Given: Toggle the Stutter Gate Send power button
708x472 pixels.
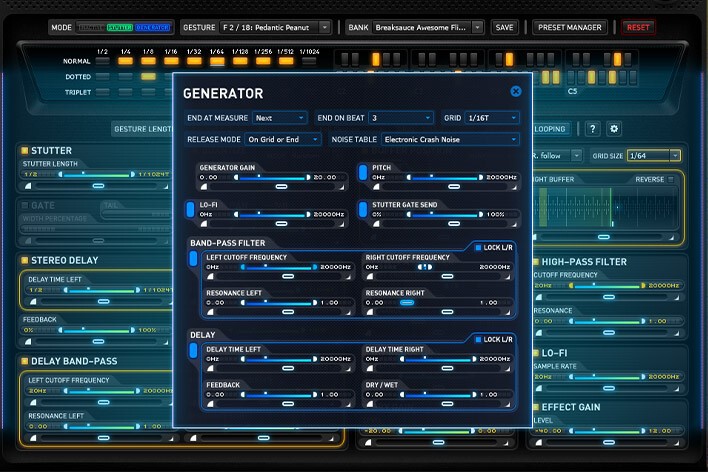Looking at the screenshot, I should coord(363,209).
